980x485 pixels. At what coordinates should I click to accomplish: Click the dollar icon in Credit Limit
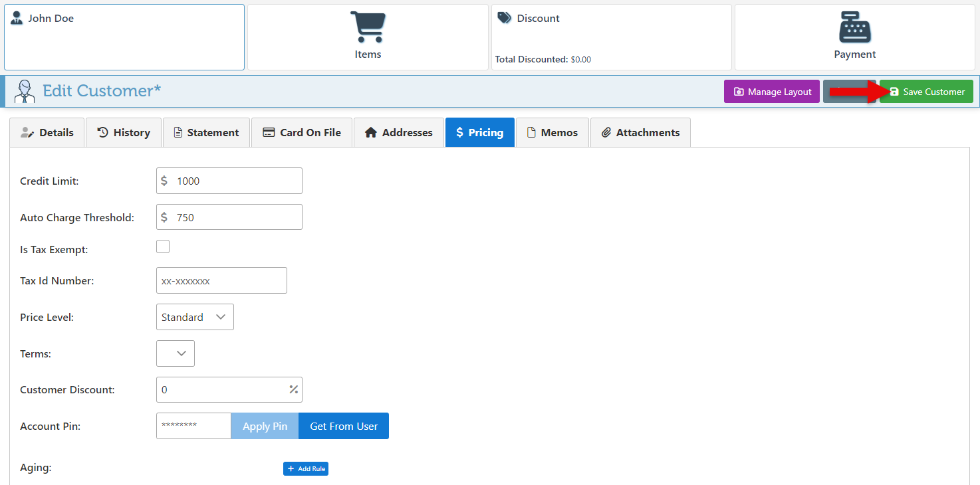click(164, 181)
